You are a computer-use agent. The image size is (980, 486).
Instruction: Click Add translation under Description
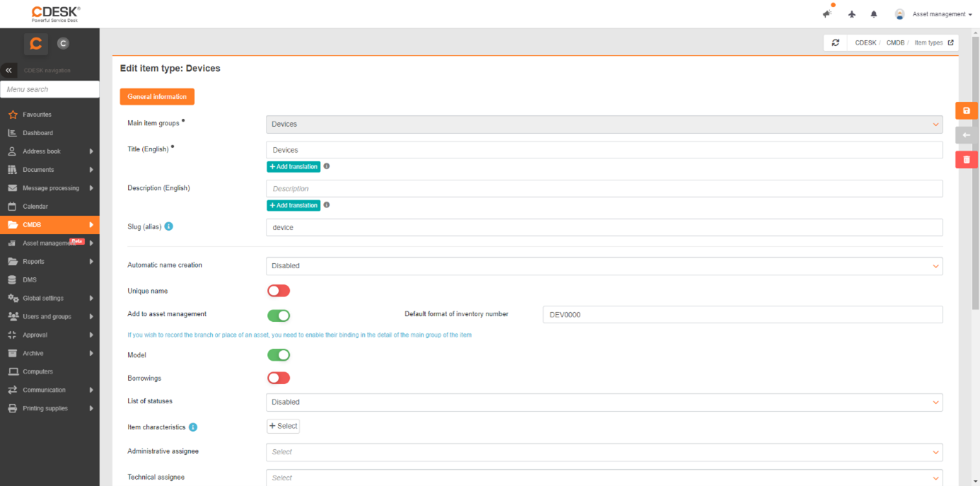[293, 205]
